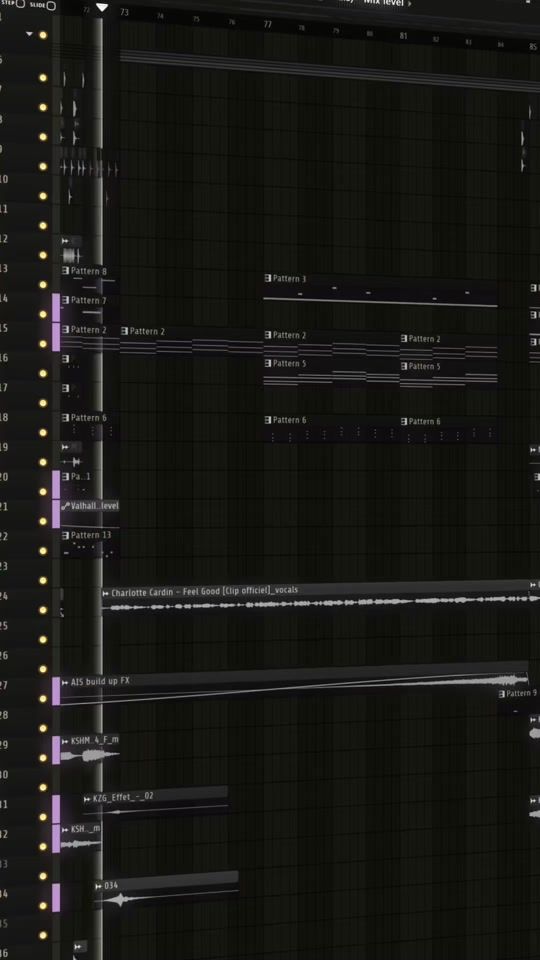The image size is (540, 960).
Task: Mute track 15 using its yellow LED
Action: click(x=43, y=344)
